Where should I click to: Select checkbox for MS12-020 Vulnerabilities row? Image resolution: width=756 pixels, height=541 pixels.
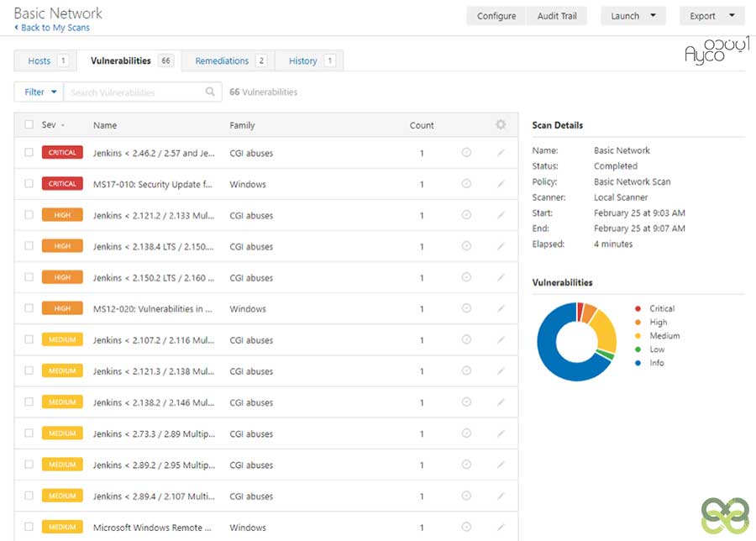(x=29, y=308)
